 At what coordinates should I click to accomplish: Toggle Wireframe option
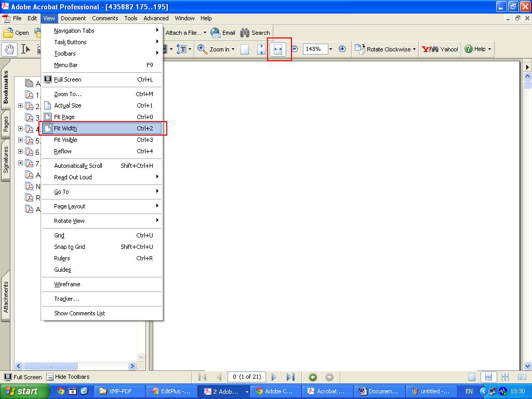(101, 284)
